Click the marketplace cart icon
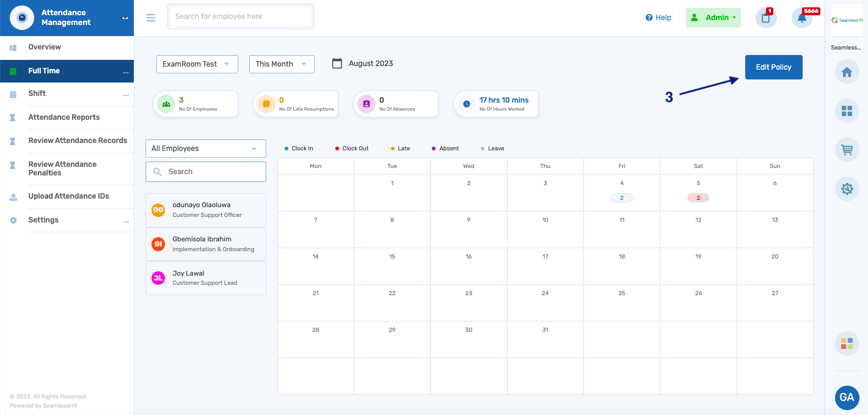 847,149
